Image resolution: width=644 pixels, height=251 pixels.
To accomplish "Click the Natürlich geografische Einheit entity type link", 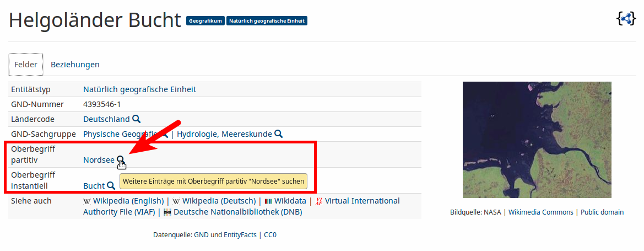I will pos(139,89).
